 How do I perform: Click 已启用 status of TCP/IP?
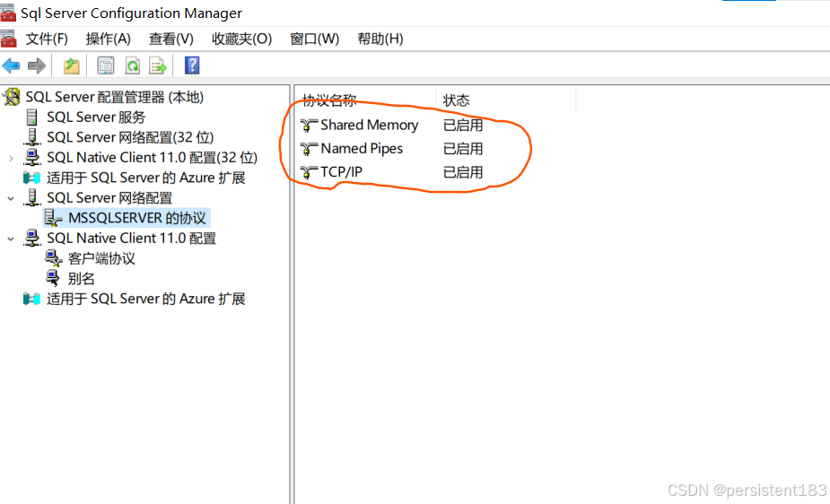pos(463,172)
